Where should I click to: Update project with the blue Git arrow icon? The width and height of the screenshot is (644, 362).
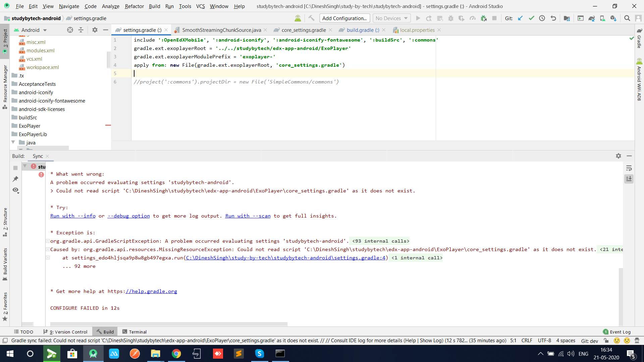tap(520, 18)
